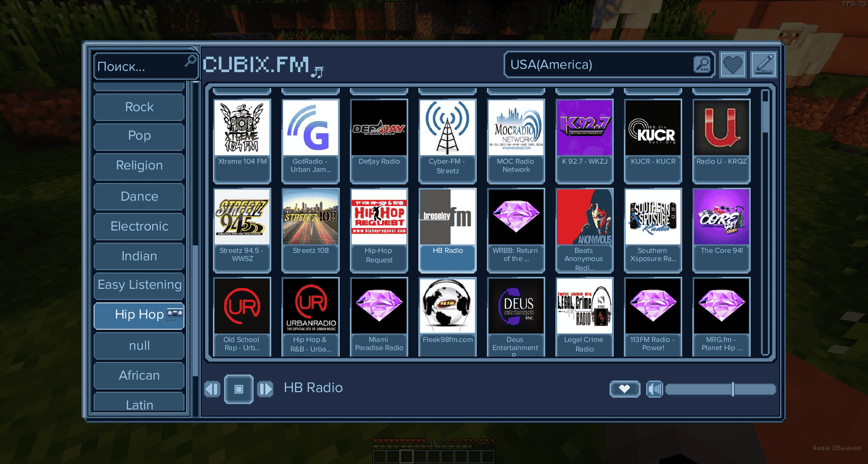Play Radio U - KRQZ station
868x464 pixels.
(x=722, y=141)
